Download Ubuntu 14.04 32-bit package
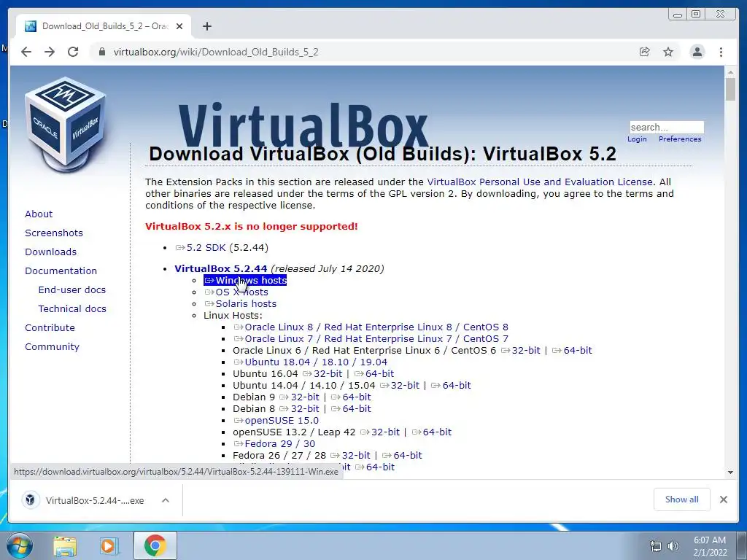This screenshot has width=747, height=560. [400, 385]
